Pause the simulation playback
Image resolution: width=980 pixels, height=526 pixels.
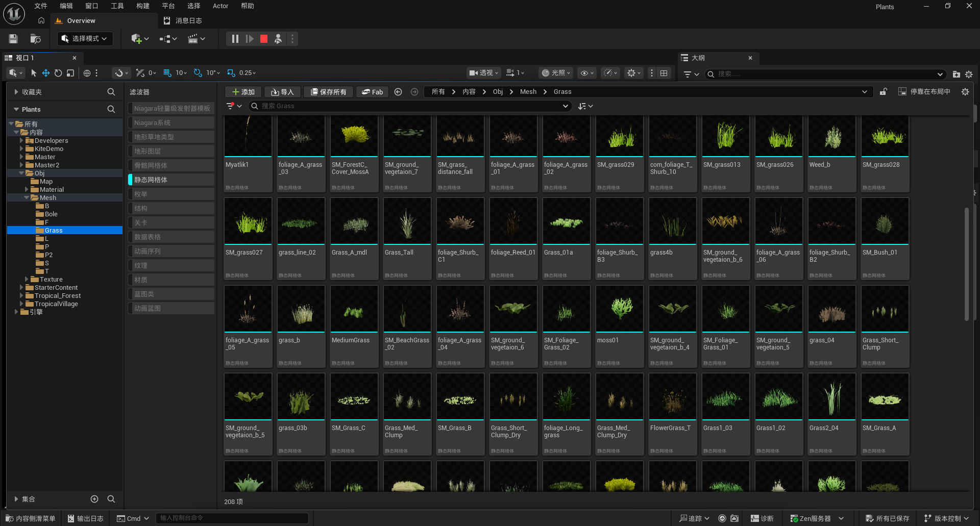coord(235,39)
